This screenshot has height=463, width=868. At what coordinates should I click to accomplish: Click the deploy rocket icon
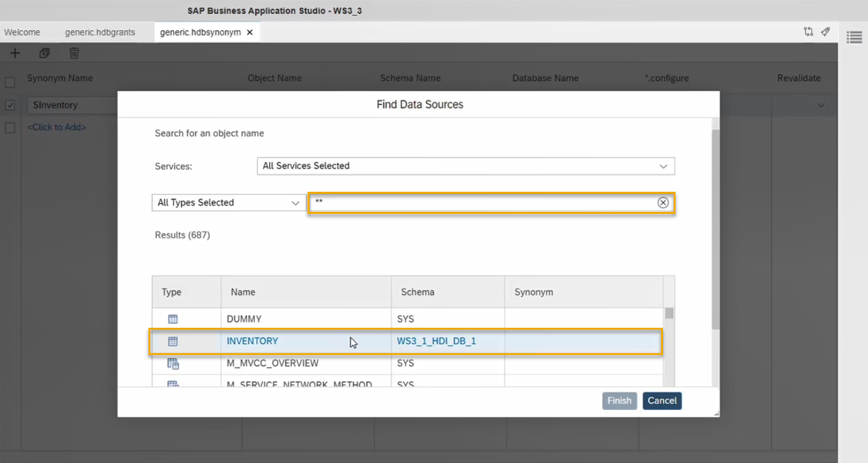[826, 32]
